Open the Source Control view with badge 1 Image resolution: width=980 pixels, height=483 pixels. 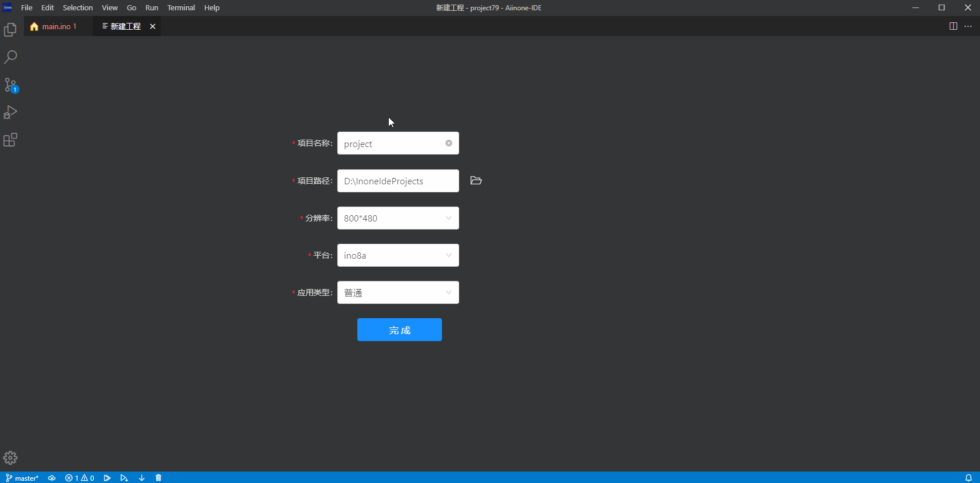click(x=10, y=85)
